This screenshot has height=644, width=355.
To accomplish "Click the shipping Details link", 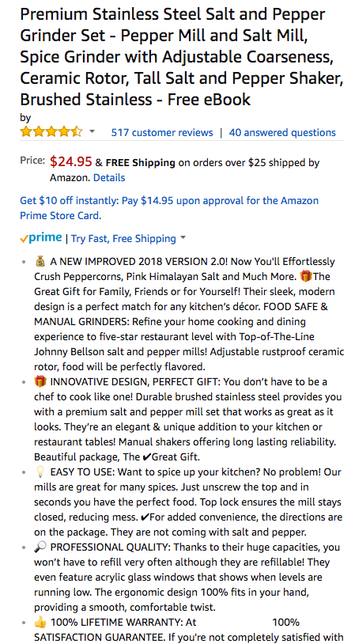I will [x=109, y=178].
